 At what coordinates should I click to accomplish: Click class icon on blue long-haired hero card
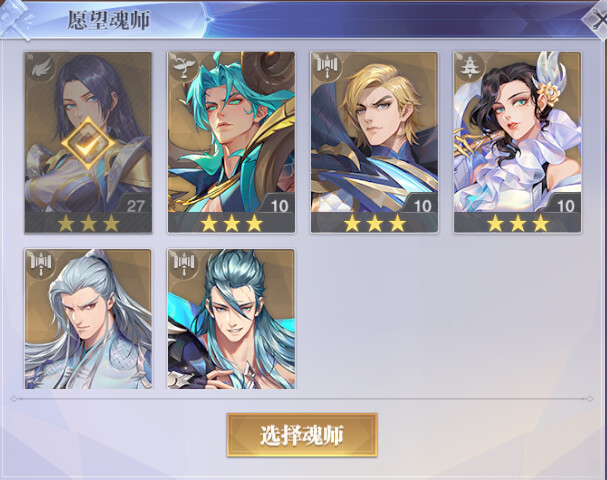click(184, 264)
